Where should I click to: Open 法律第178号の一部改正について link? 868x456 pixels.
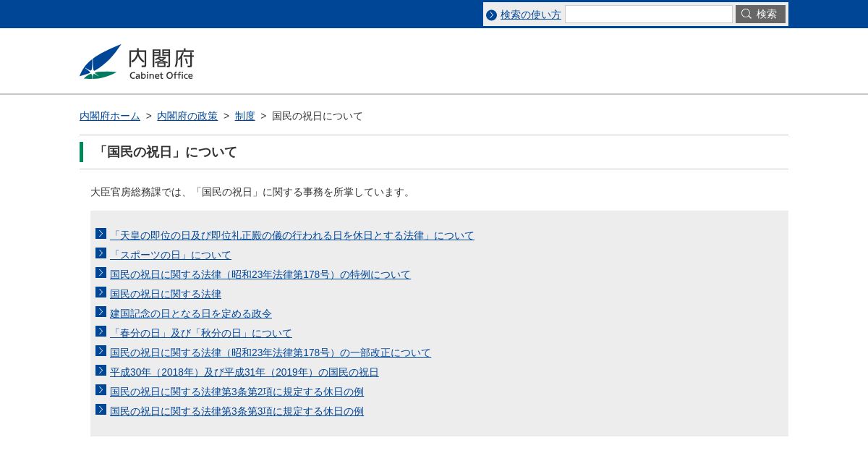click(x=271, y=352)
